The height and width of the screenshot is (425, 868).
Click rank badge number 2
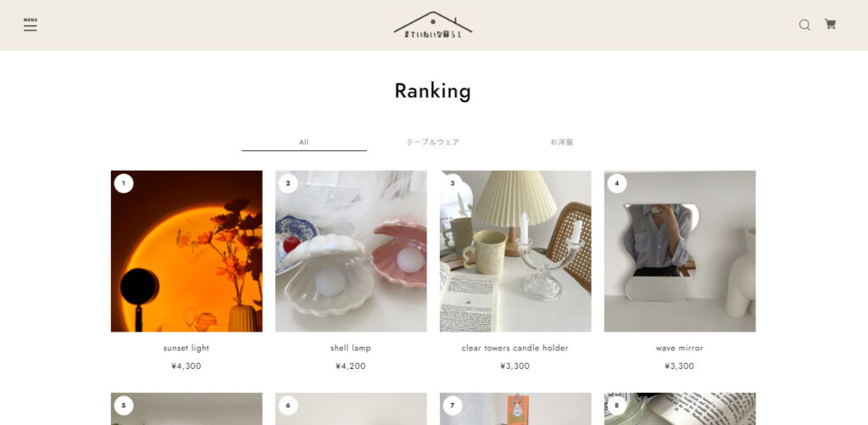tap(288, 183)
